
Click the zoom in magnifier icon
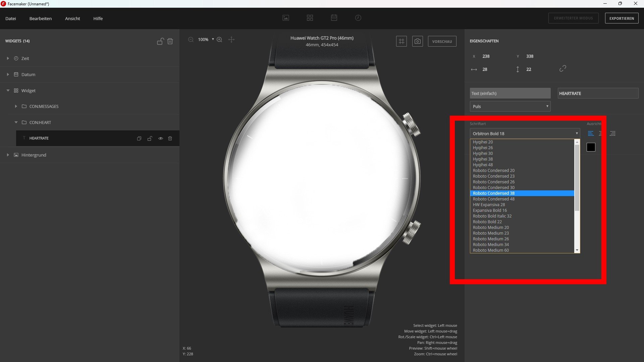pos(219,40)
